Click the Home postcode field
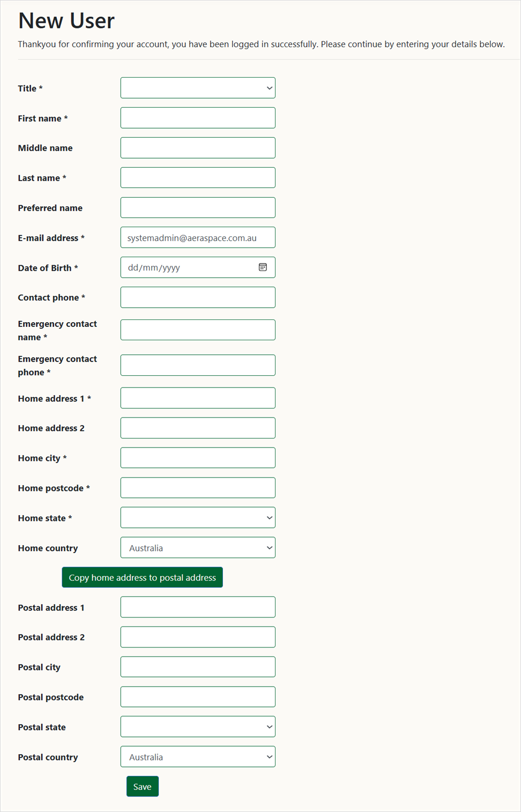This screenshot has width=521, height=812. pos(198,488)
